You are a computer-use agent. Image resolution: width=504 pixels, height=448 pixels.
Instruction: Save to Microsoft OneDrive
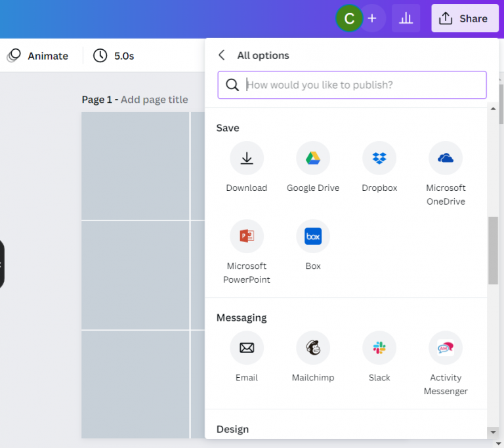click(446, 158)
